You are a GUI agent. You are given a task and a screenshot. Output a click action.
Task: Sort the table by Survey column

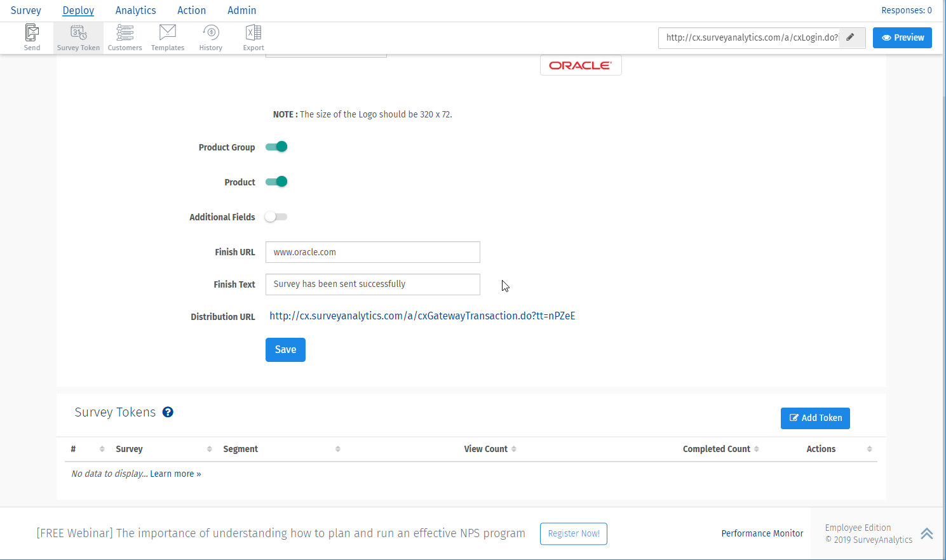tap(210, 449)
